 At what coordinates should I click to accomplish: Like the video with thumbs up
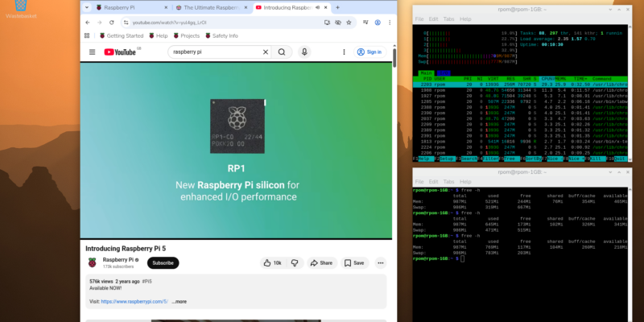click(273, 263)
